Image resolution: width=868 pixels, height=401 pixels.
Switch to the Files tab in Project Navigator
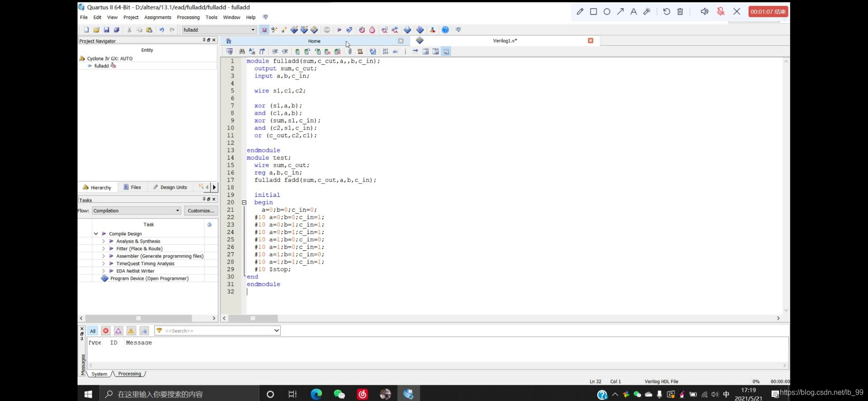click(132, 187)
